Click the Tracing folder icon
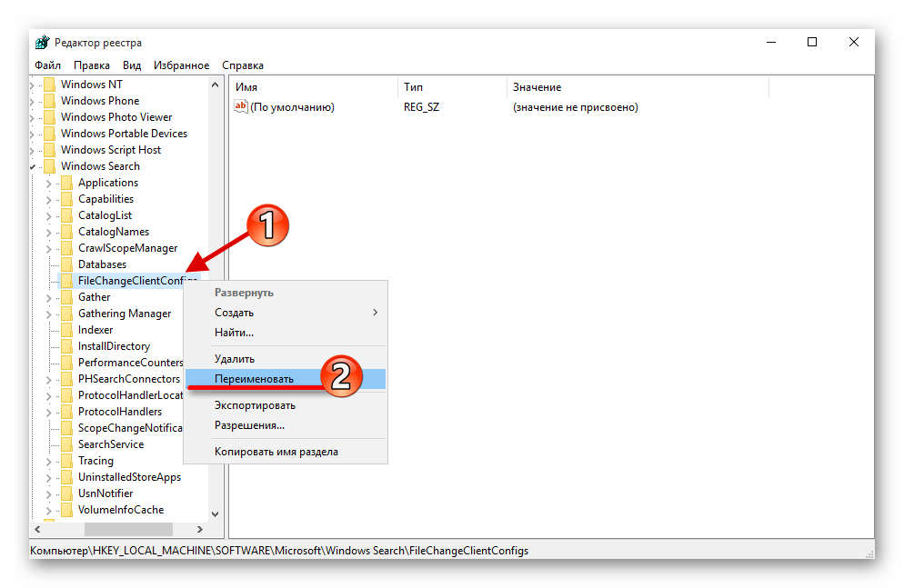This screenshot has width=904, height=588. pos(65,461)
